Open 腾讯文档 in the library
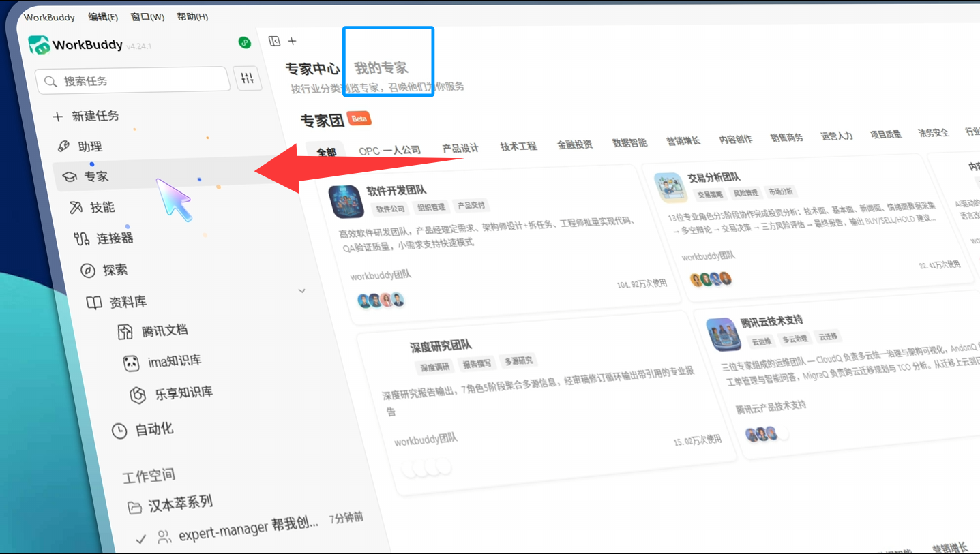The width and height of the screenshot is (980, 554). (x=153, y=331)
